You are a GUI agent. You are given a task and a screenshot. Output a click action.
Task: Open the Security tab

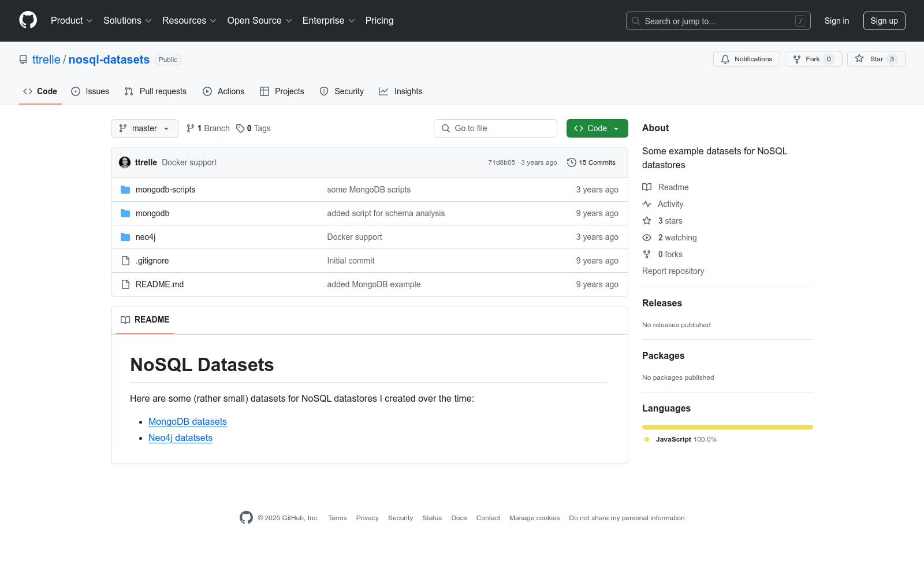point(342,91)
